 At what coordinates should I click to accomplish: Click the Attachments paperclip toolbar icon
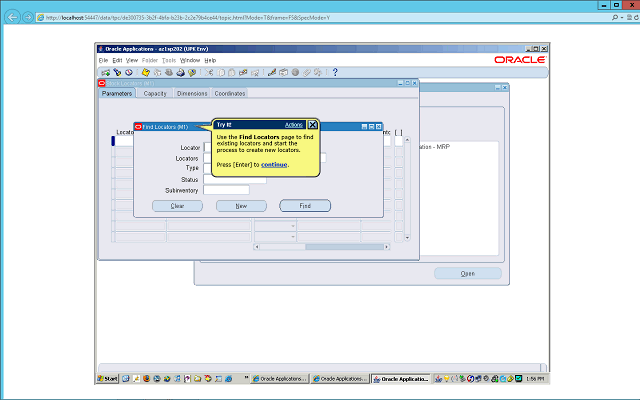point(307,73)
